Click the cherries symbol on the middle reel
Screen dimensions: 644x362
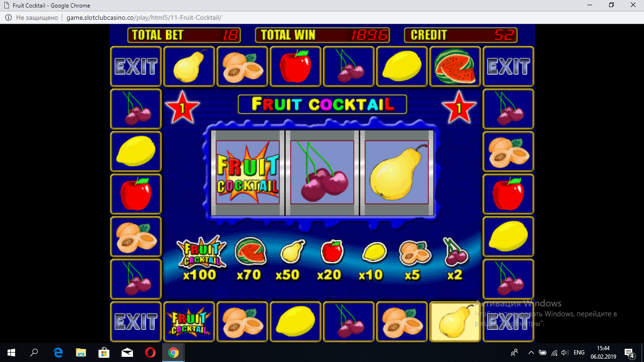click(x=322, y=172)
